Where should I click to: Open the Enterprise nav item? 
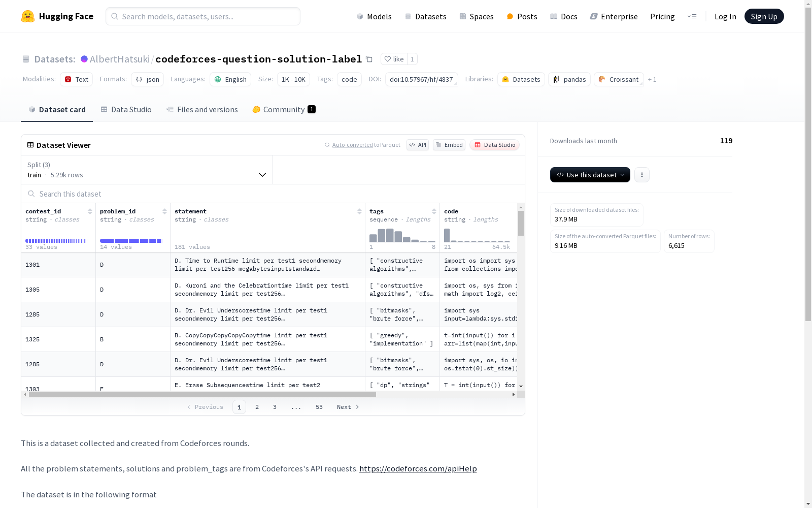click(614, 16)
